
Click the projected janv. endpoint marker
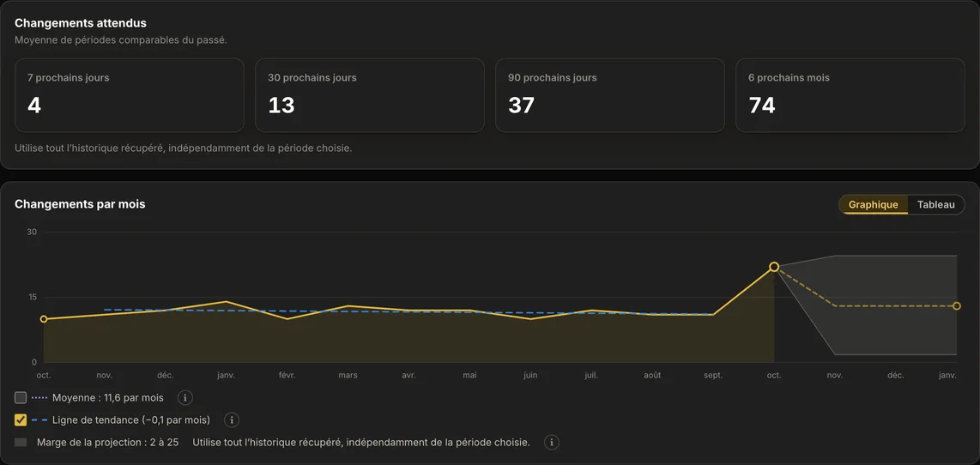(x=957, y=305)
